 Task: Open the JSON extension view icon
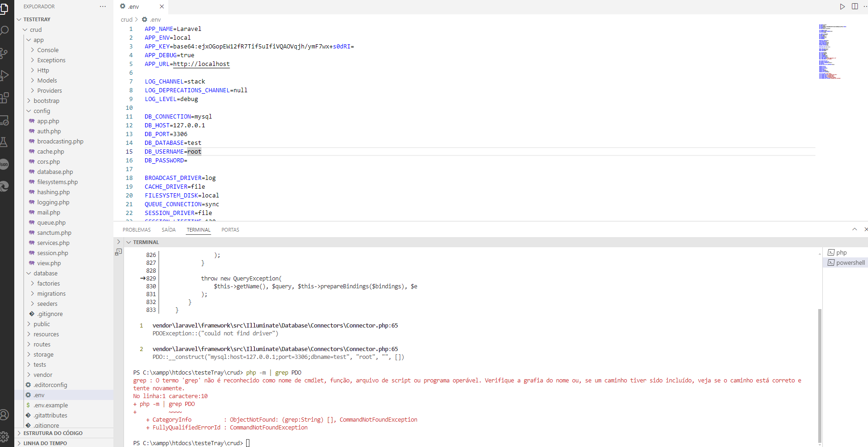point(4,164)
